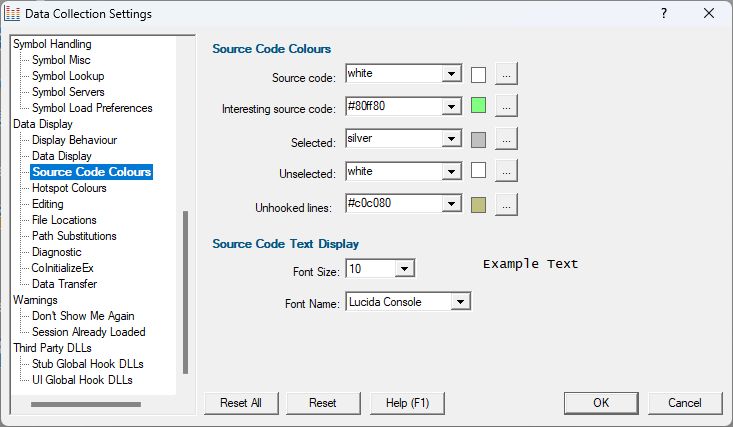Screen dimensions: 733x427
Task: Click the tree's vertical scrollbar thumb
Action: tap(186, 292)
